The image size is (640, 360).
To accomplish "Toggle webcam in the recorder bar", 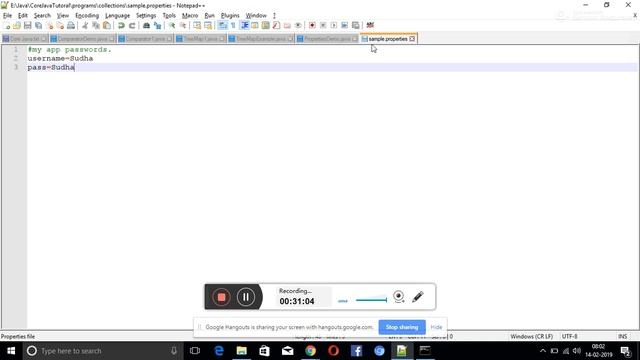I will pos(399,297).
